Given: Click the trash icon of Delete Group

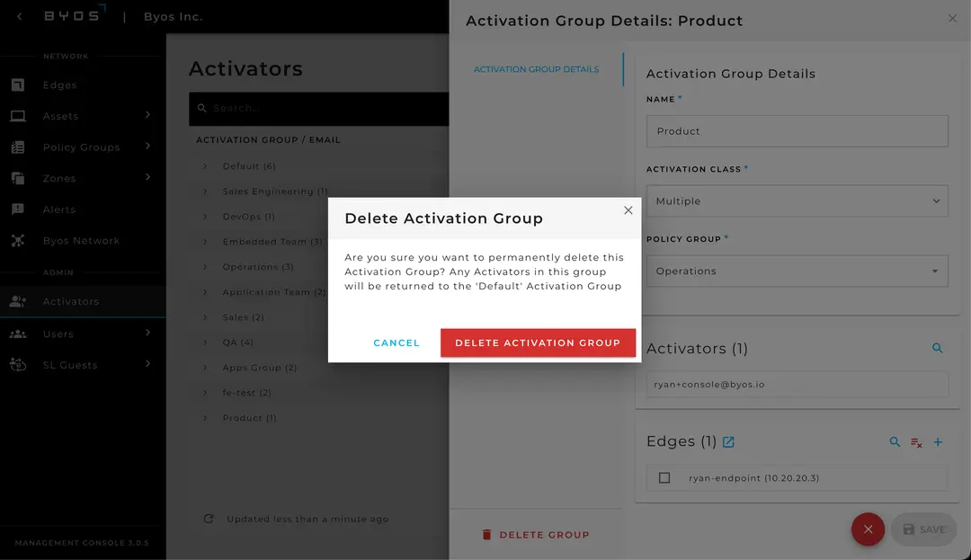Looking at the screenshot, I should pos(486,535).
